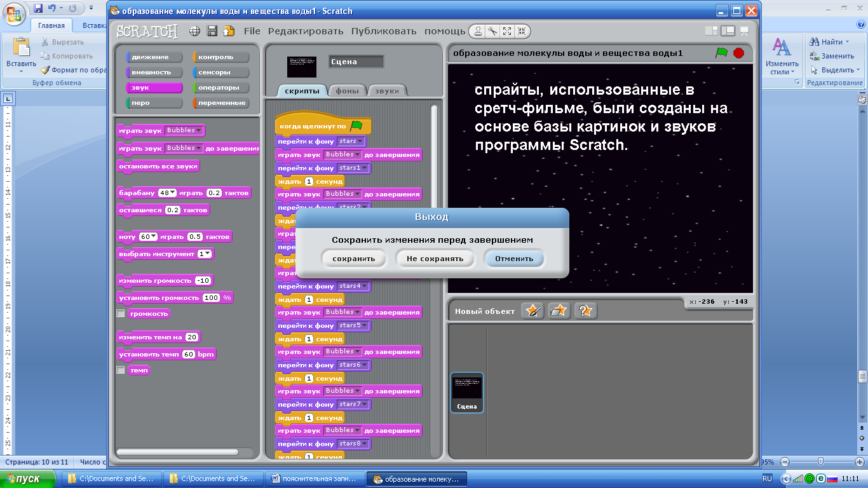Select the scissors delete tool
This screenshot has height=488, width=868.
(492, 31)
